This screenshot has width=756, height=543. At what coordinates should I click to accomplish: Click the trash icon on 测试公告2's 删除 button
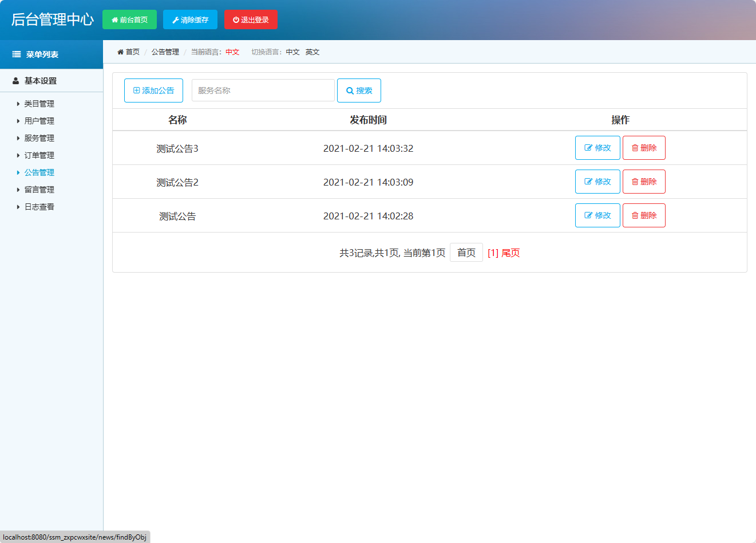tap(635, 181)
